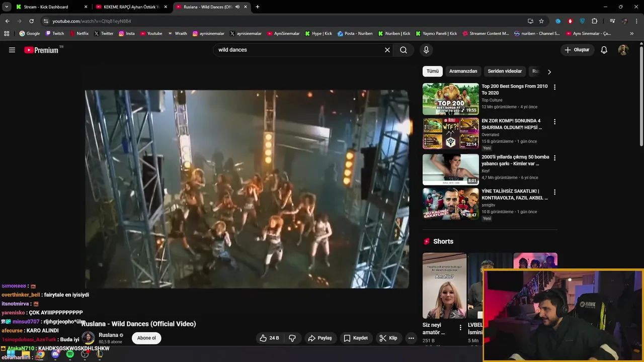The width and height of the screenshot is (644, 362).
Task: Open the YouTube account avatar menu
Action: tap(623, 50)
